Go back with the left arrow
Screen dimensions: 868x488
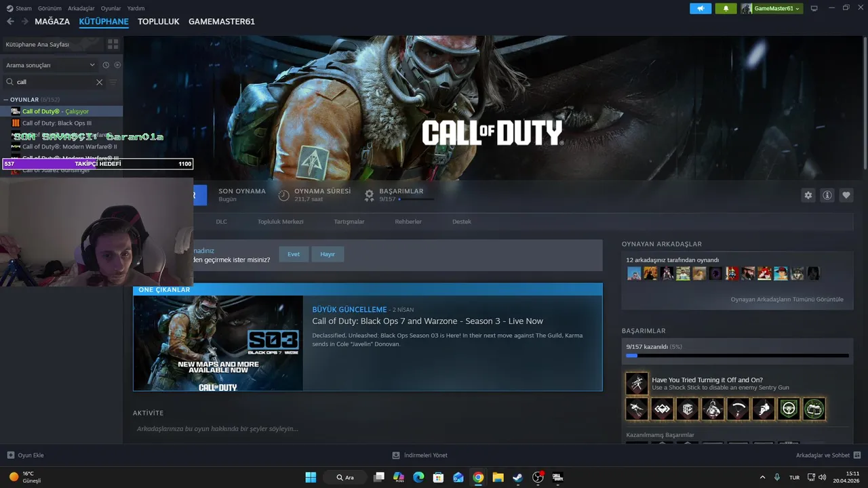pos(10,22)
